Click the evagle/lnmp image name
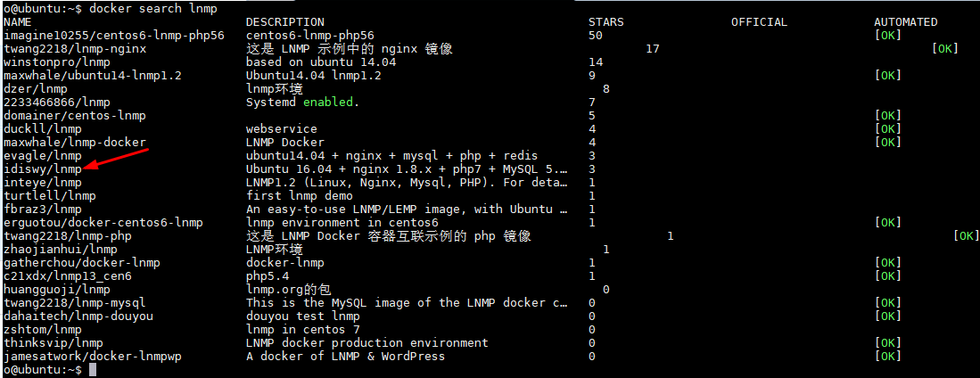Viewport: 980px width, 378px height. point(43,156)
